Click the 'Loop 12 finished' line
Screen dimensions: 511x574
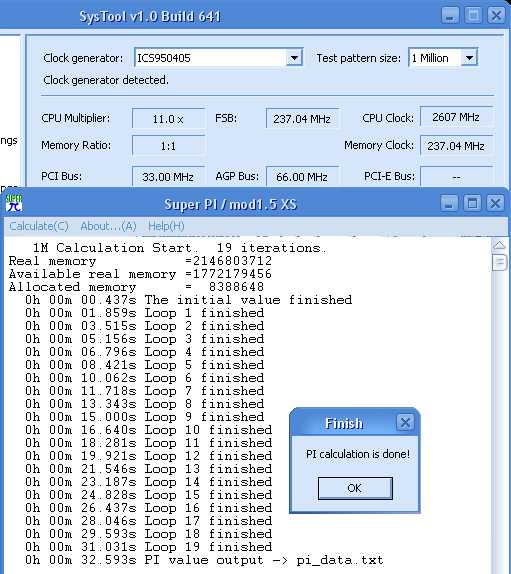click(x=149, y=456)
